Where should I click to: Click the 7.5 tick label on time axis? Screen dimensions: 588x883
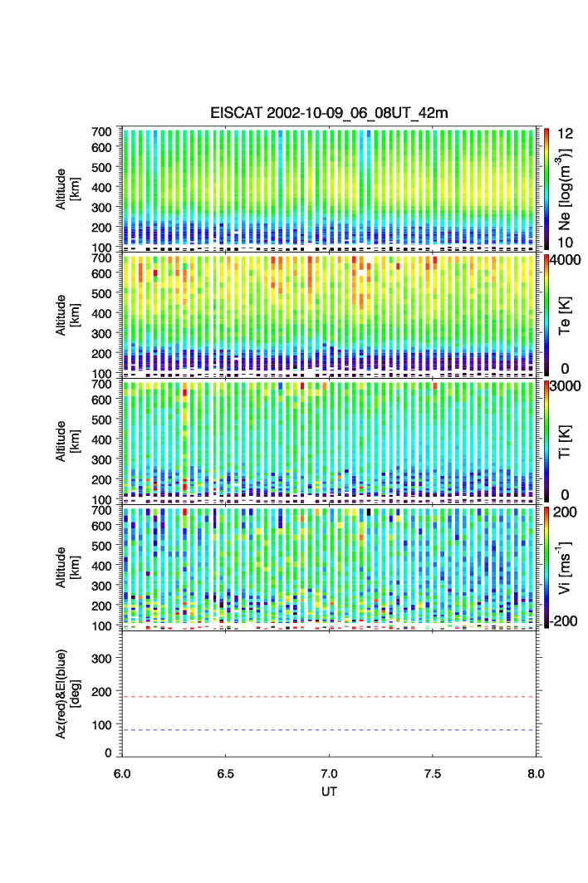click(433, 773)
